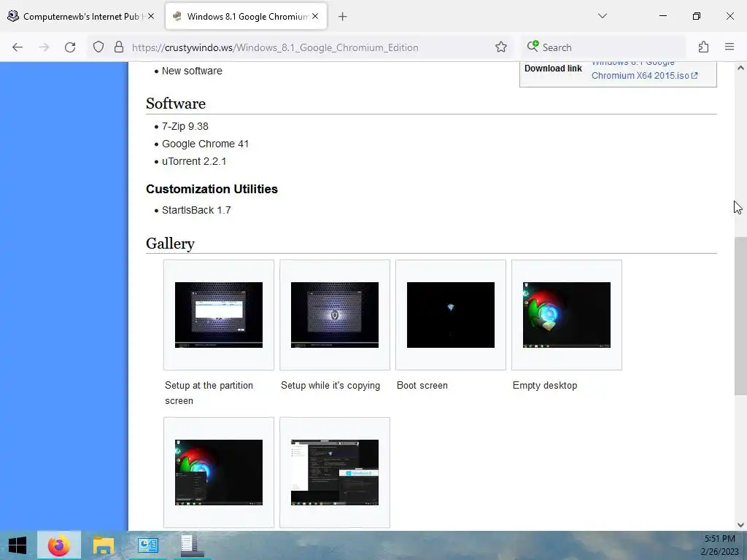Click the Gallery section heading
747x560 pixels.
tap(170, 244)
